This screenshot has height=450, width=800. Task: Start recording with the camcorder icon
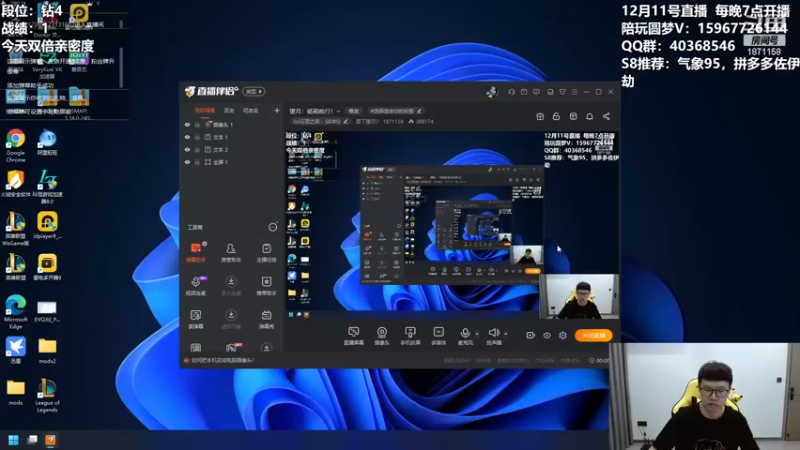tap(531, 336)
